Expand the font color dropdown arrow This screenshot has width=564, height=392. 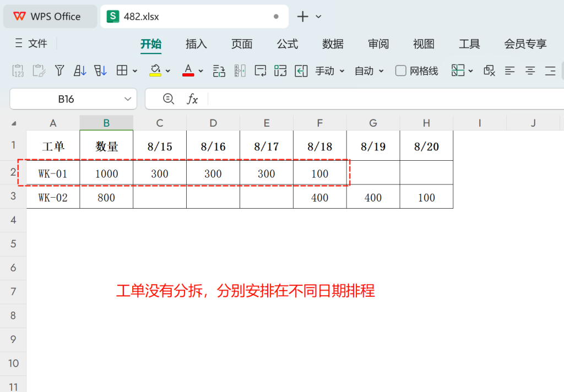[200, 71]
